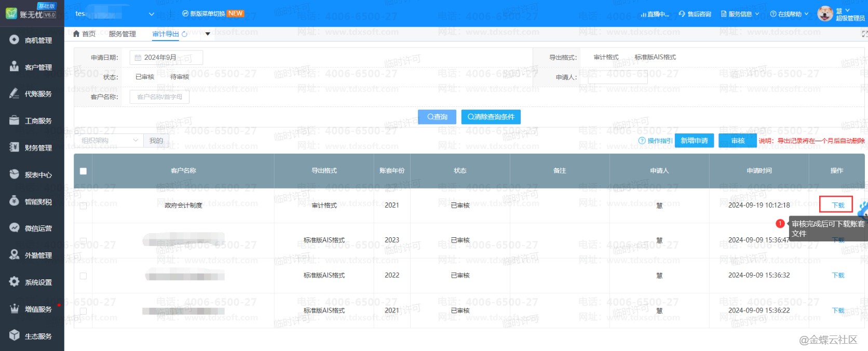The width and height of the screenshot is (868, 351).
Task: Click the home icon for 首页
Action: [x=77, y=34]
